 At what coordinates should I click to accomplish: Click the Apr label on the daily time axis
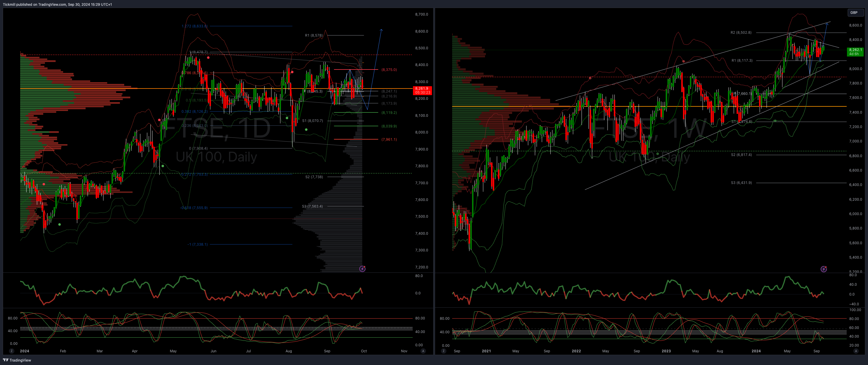tap(135, 351)
